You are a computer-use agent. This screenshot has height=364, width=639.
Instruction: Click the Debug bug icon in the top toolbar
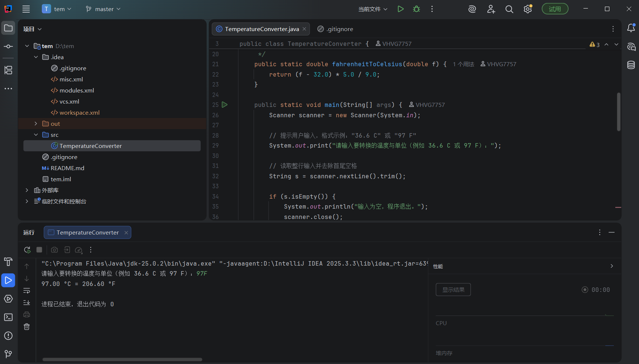[x=416, y=9]
